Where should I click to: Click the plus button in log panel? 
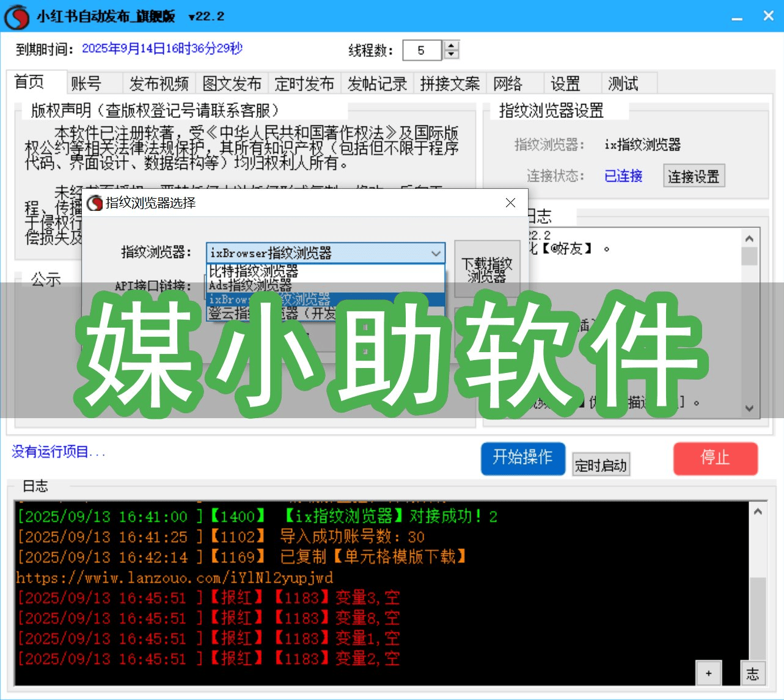(x=708, y=673)
